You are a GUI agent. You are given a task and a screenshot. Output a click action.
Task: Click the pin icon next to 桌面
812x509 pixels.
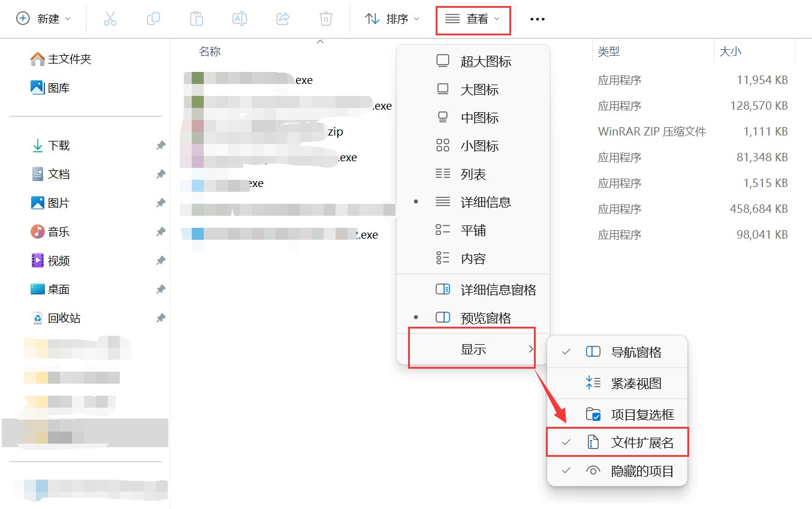pos(161,289)
